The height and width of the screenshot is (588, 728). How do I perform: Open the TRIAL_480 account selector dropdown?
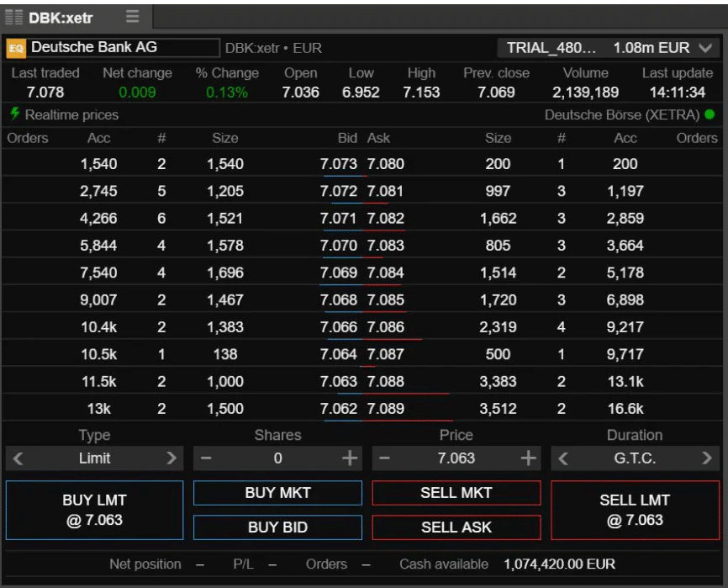point(609,48)
